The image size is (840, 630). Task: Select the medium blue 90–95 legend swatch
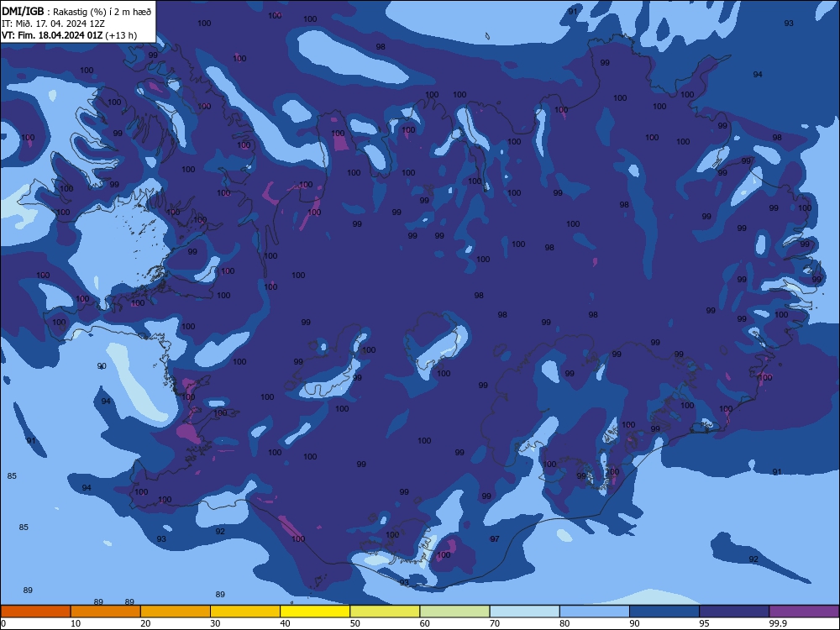coord(664,612)
